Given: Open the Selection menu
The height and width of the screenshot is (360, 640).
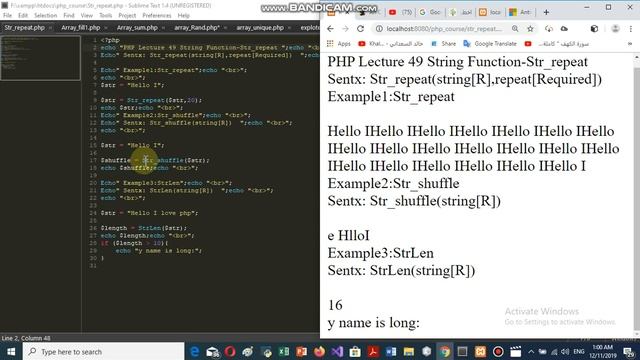Looking at the screenshot, I should point(45,16).
